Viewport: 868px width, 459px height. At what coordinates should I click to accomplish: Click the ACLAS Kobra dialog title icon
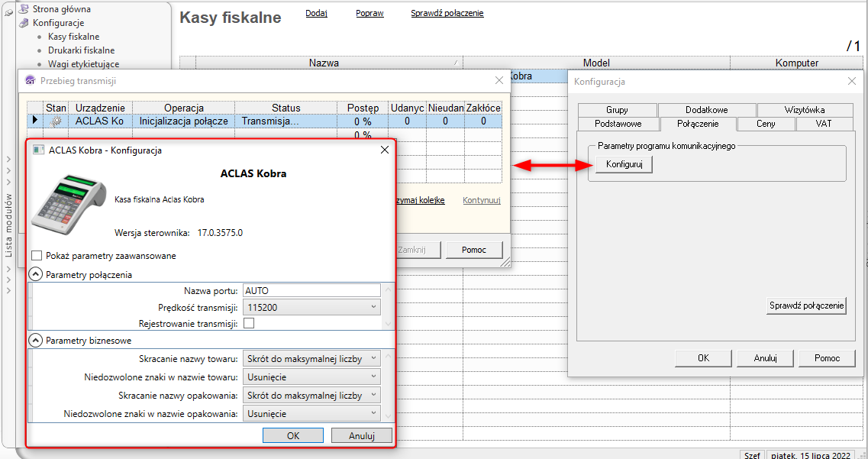39,150
